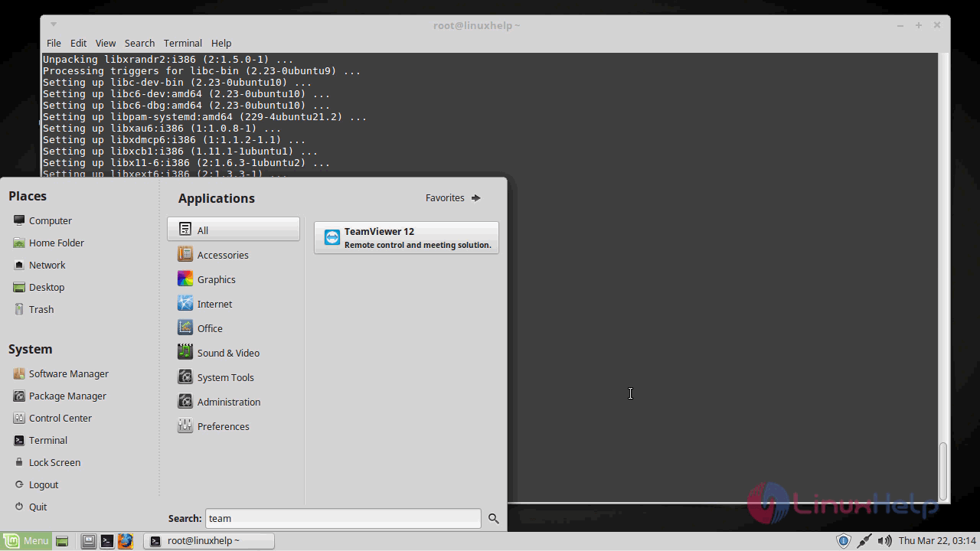Screen dimensions: 980x551
Task: Select the Graphics category
Action: click(234, 279)
